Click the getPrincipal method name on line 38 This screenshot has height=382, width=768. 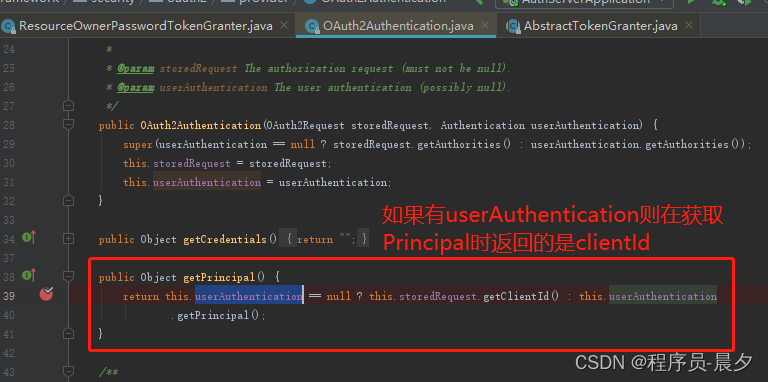coord(219,277)
